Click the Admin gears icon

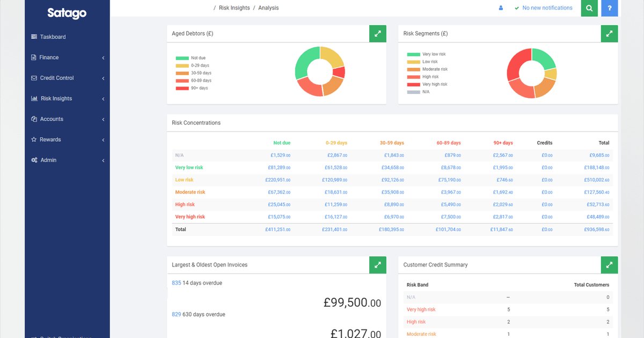click(x=33, y=160)
